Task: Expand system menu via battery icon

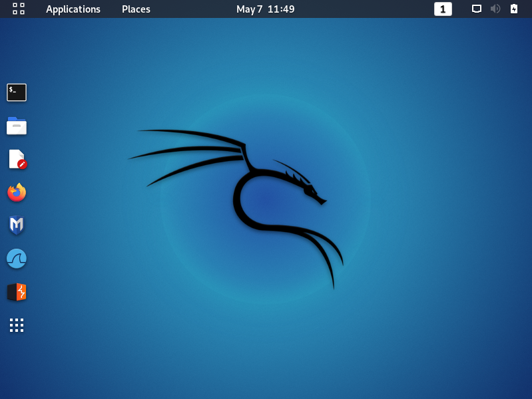Action: pos(514,9)
